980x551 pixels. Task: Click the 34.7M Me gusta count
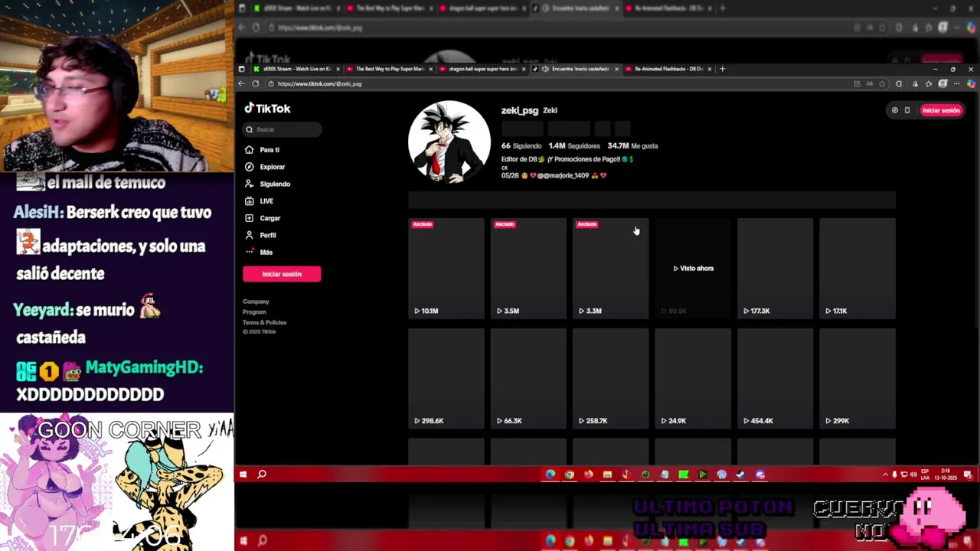[x=632, y=145]
